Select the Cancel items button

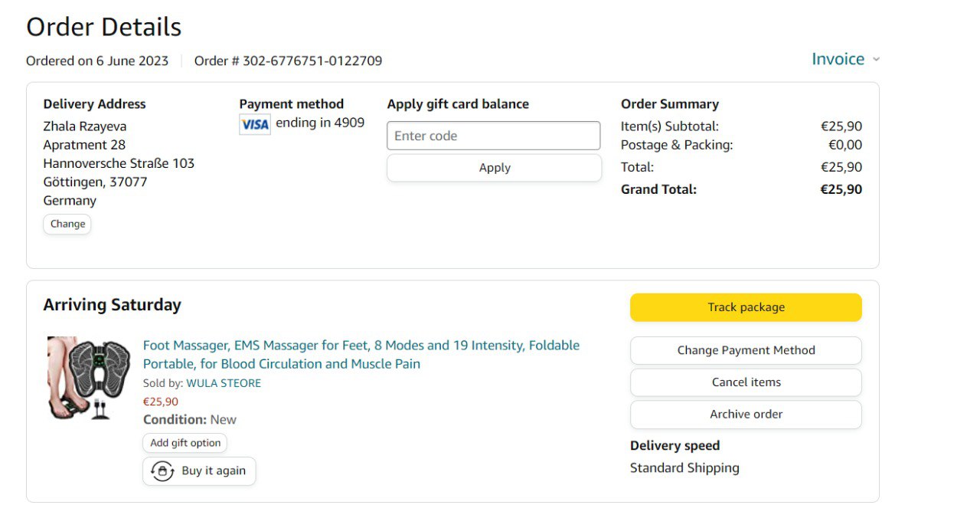746,382
